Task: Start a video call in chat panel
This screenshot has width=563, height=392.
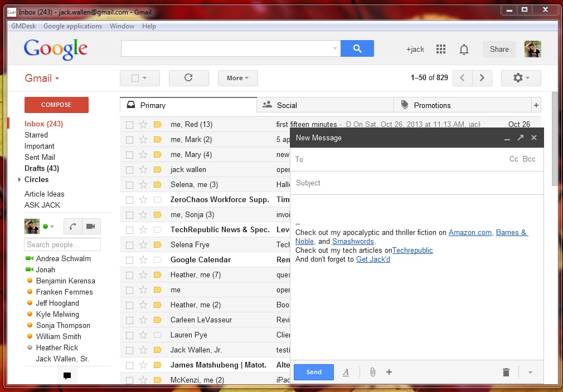Action: click(x=91, y=226)
